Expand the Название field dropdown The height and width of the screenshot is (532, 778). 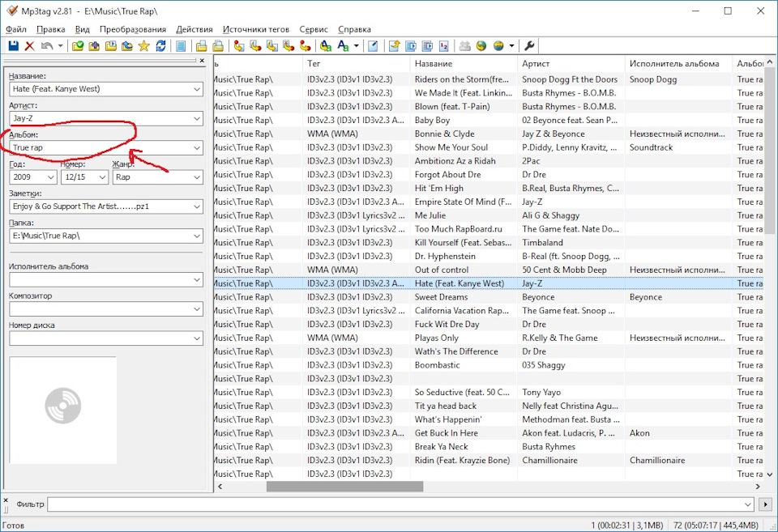coord(197,89)
